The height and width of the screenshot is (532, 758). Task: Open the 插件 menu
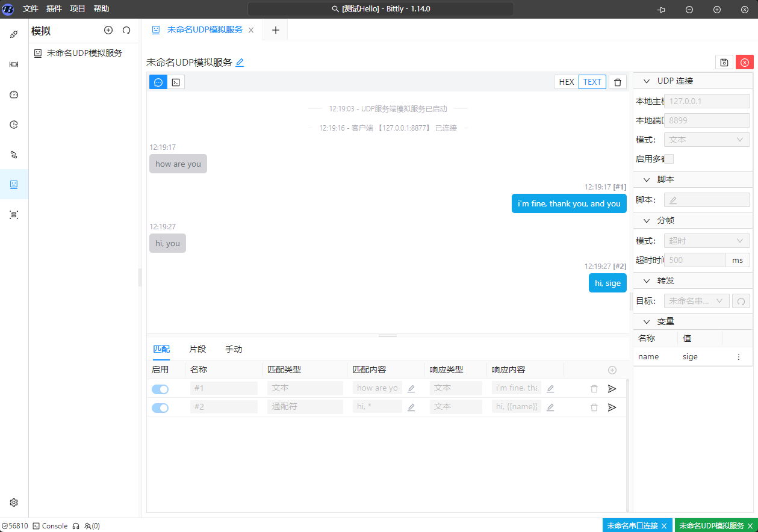[x=54, y=9]
